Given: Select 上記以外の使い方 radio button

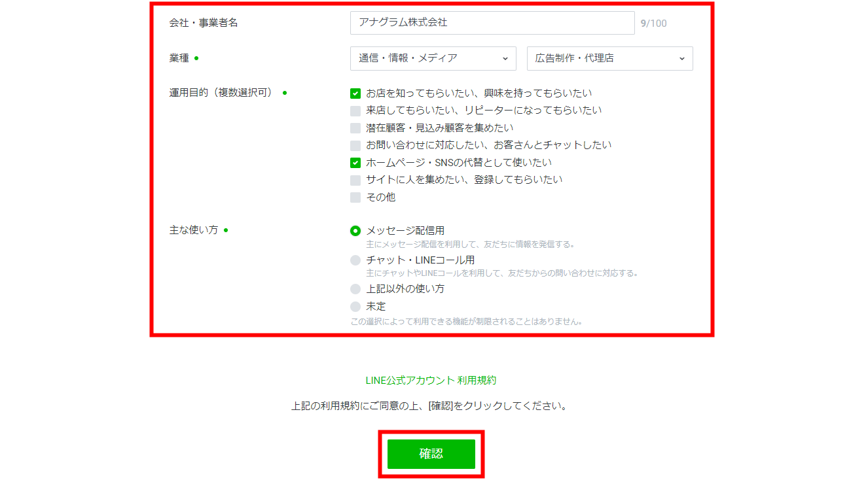Looking at the screenshot, I should pyautogui.click(x=355, y=289).
